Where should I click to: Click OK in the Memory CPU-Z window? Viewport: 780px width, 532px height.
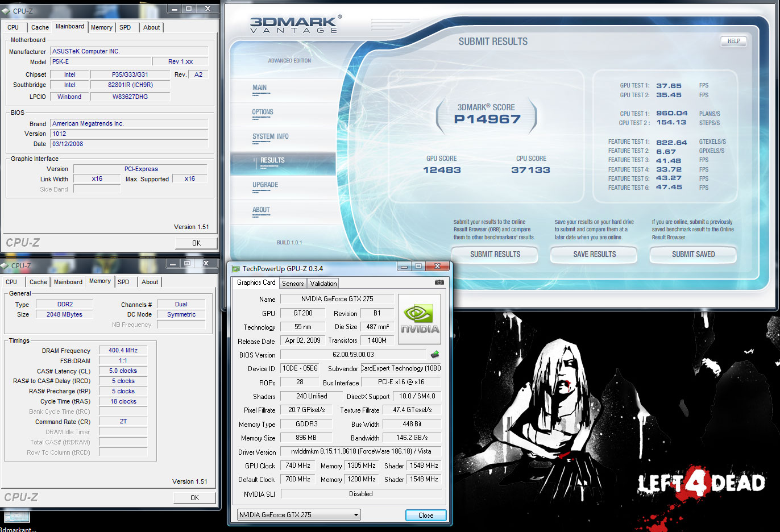(194, 498)
